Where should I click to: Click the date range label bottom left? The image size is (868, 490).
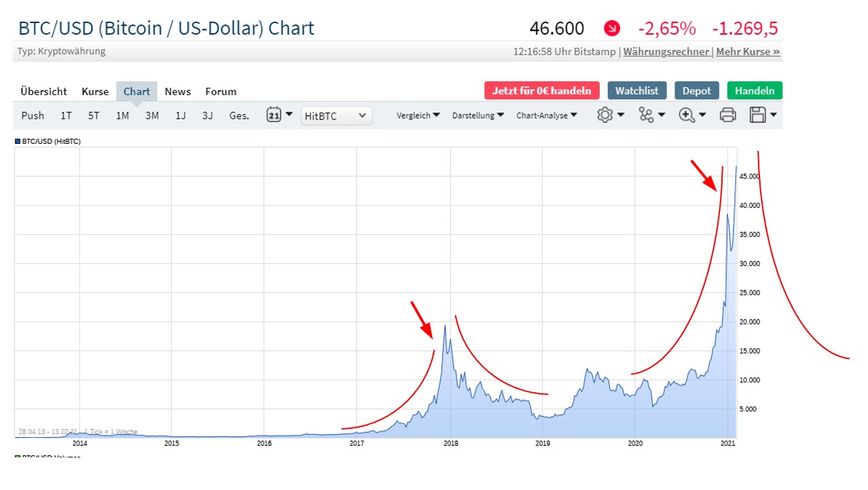click(46, 432)
